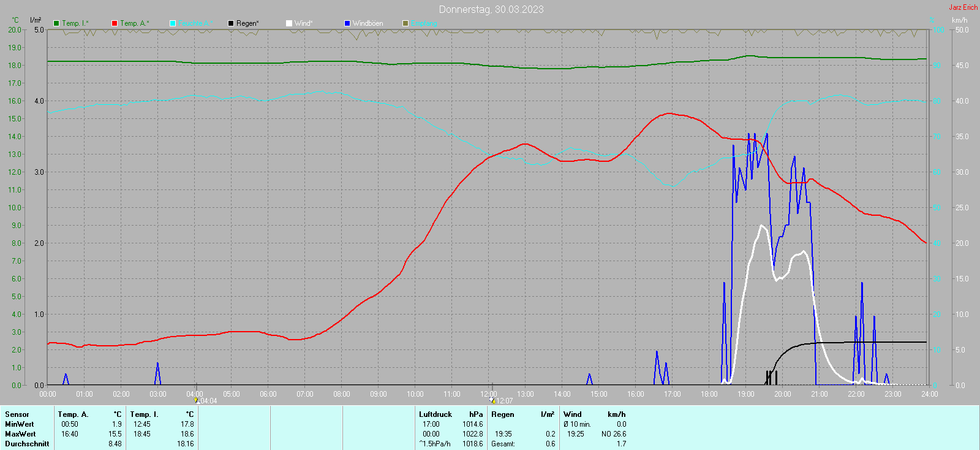Click the red "Jarz Erich" name

(x=963, y=7)
